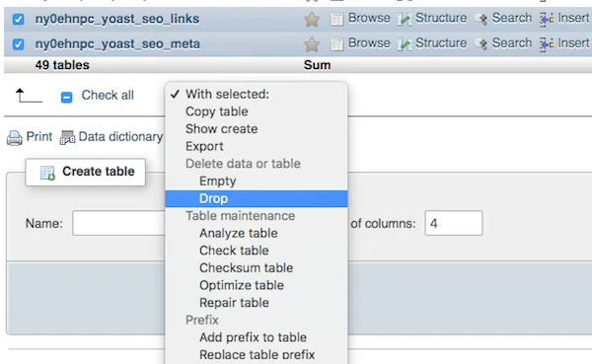Click Search icon in yoast_seo_links row
This screenshot has height=364, width=592.
(481, 20)
